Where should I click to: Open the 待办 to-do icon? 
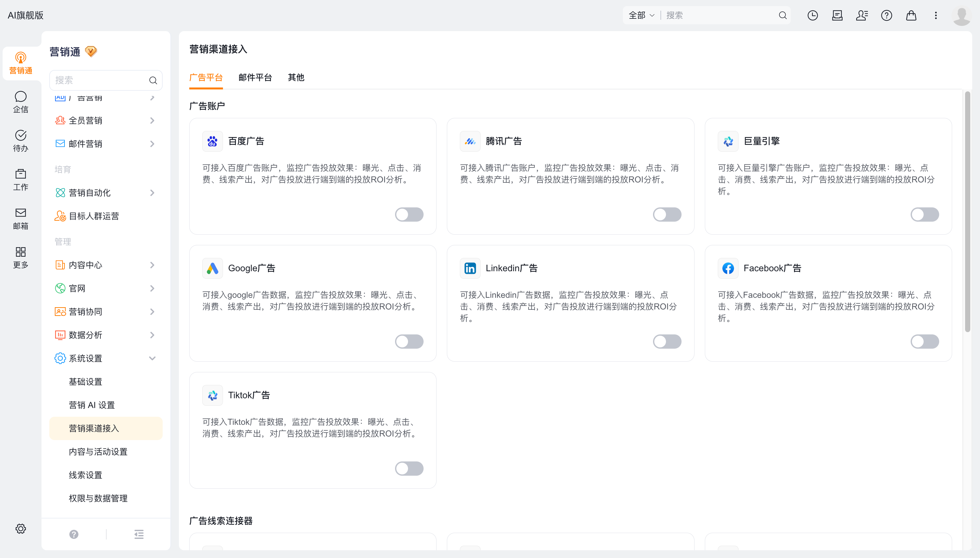point(21,141)
